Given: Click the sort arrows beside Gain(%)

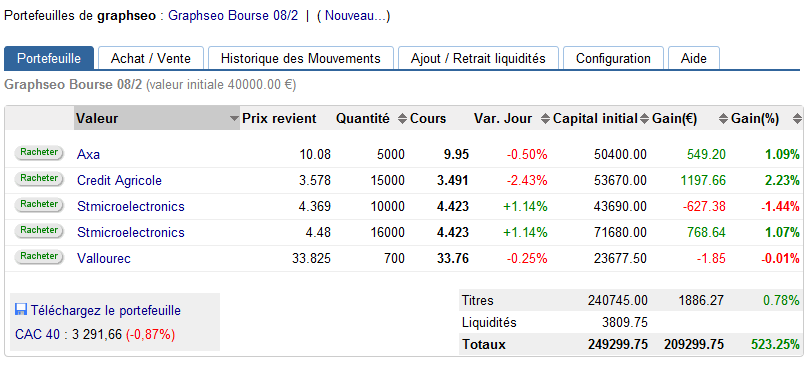Looking at the screenshot, I should [x=797, y=119].
